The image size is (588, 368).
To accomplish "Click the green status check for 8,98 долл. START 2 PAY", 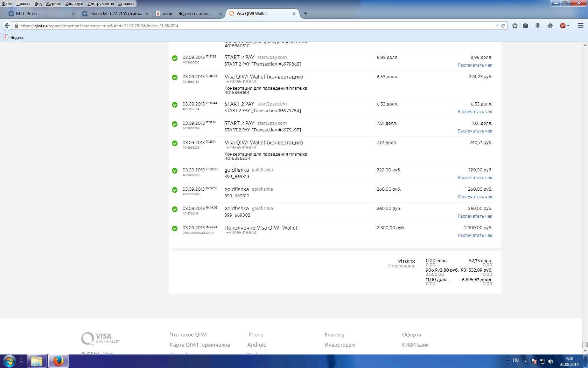I will tap(175, 58).
